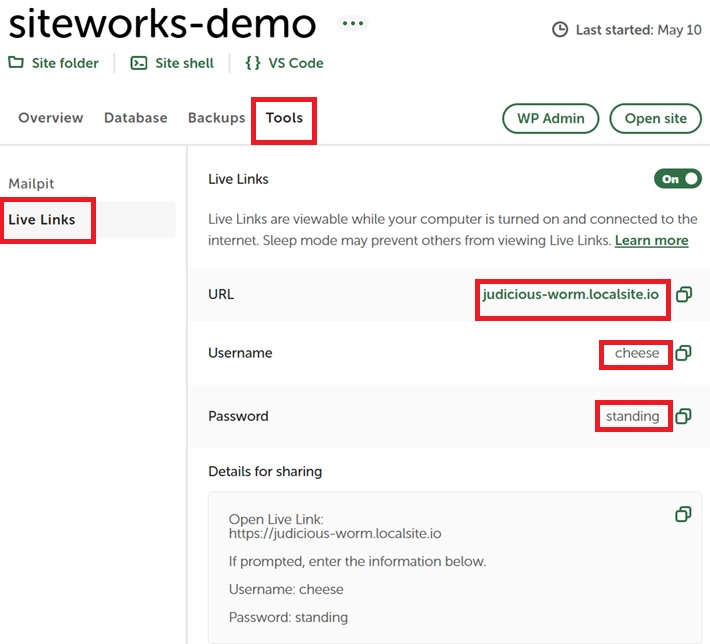Screen dimensions: 710x644
Task: Select the Tools tab
Action: 284,118
